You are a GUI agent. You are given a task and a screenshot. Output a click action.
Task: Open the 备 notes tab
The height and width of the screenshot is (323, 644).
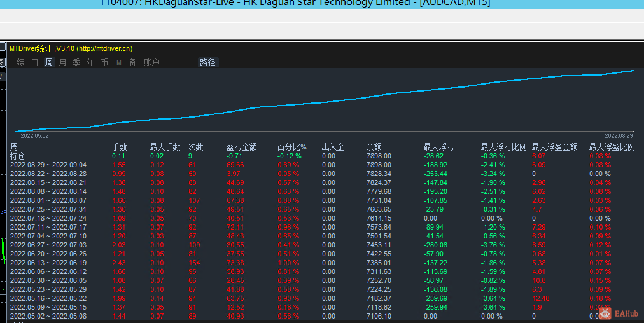coord(132,62)
